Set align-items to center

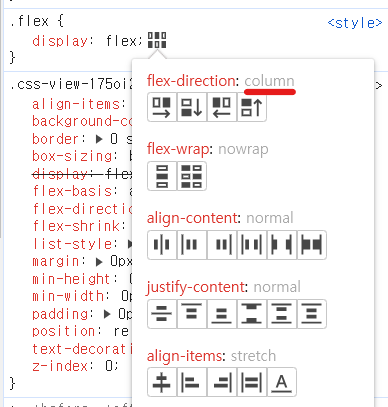coord(162,382)
